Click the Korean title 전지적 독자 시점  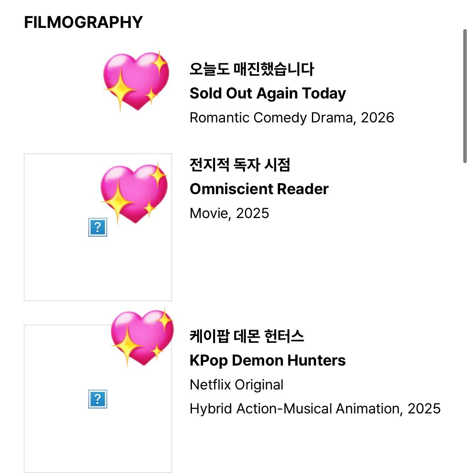pos(240,165)
